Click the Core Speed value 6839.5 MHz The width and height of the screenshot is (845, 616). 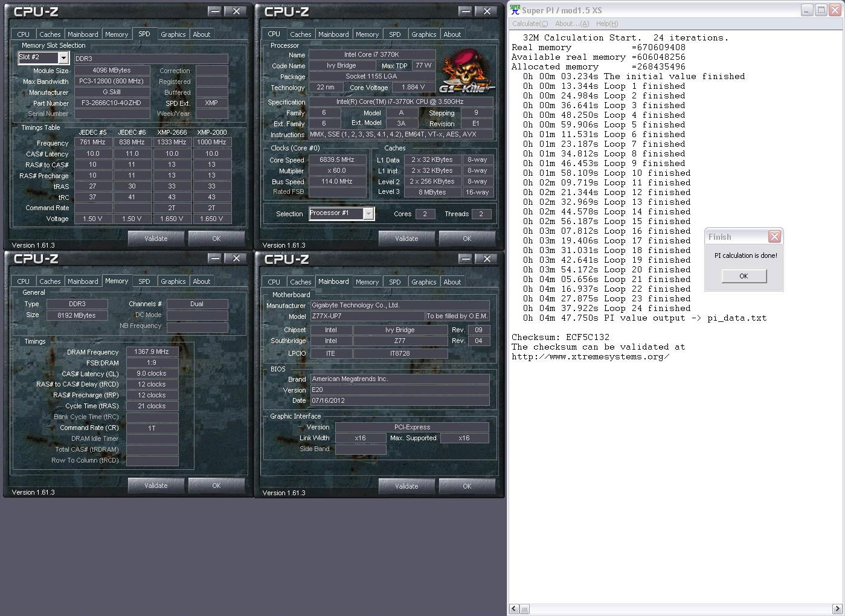click(338, 160)
